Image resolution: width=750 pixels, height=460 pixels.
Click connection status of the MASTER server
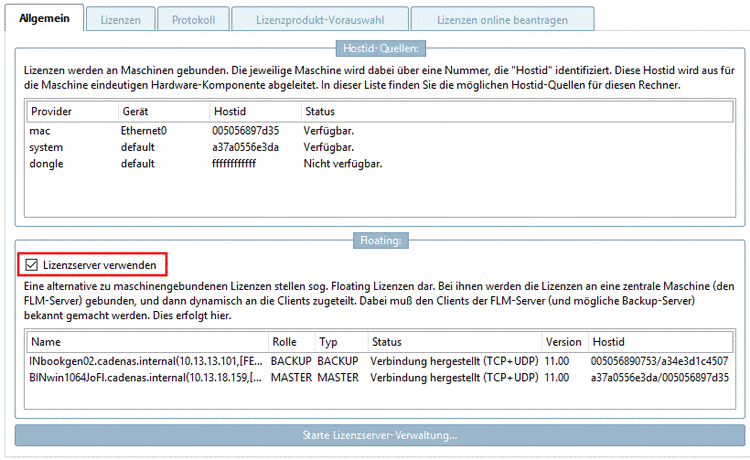click(x=454, y=377)
